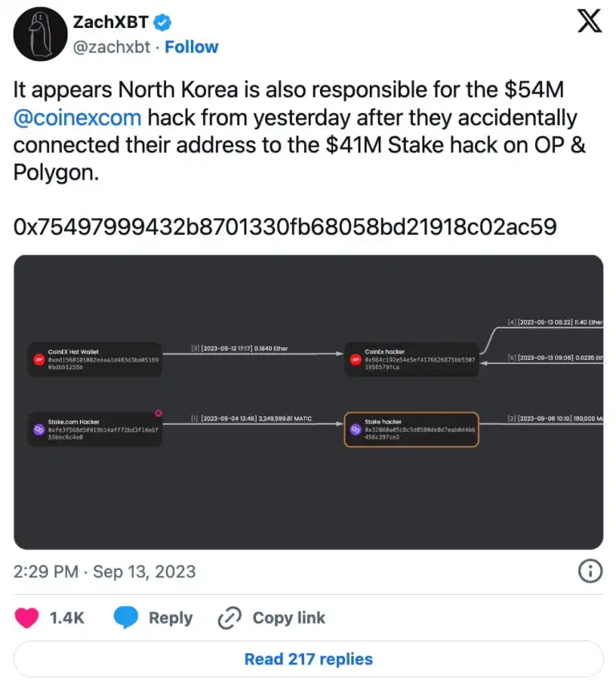
Task: Click the blue verified badge
Action: [162, 22]
